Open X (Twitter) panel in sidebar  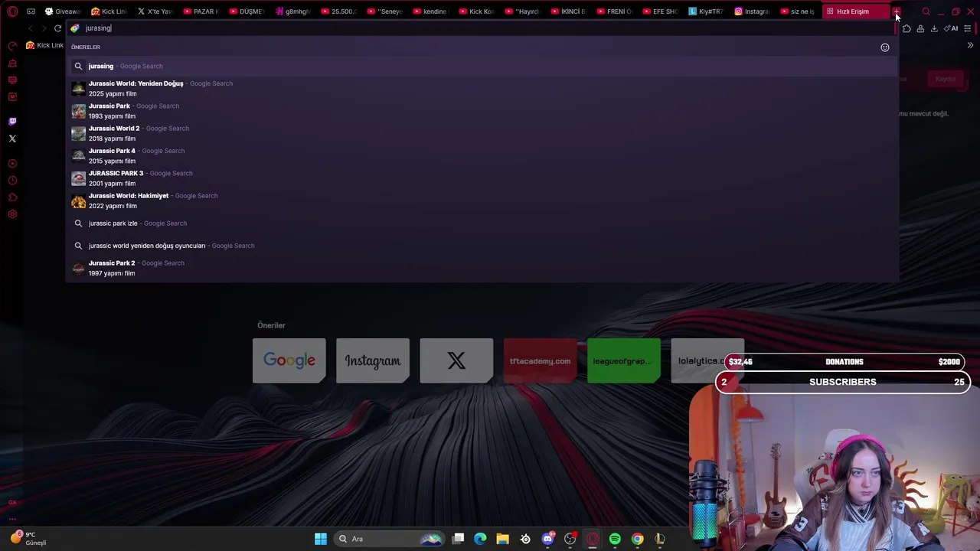pyautogui.click(x=12, y=139)
